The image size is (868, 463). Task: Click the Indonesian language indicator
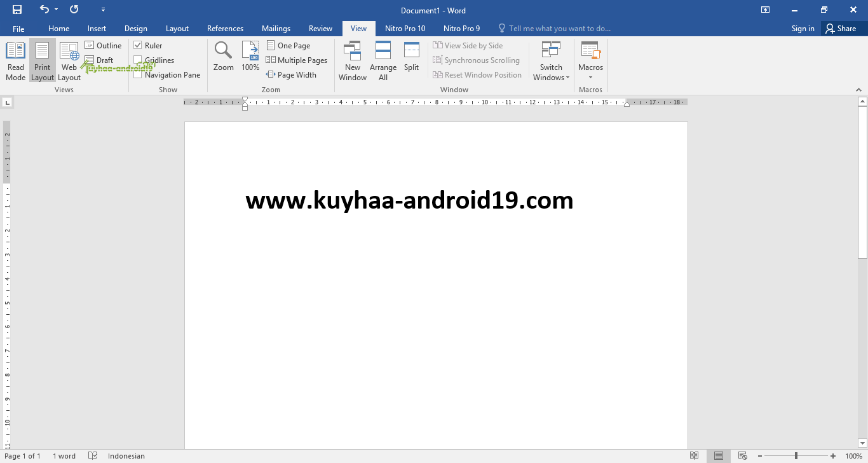(x=126, y=456)
